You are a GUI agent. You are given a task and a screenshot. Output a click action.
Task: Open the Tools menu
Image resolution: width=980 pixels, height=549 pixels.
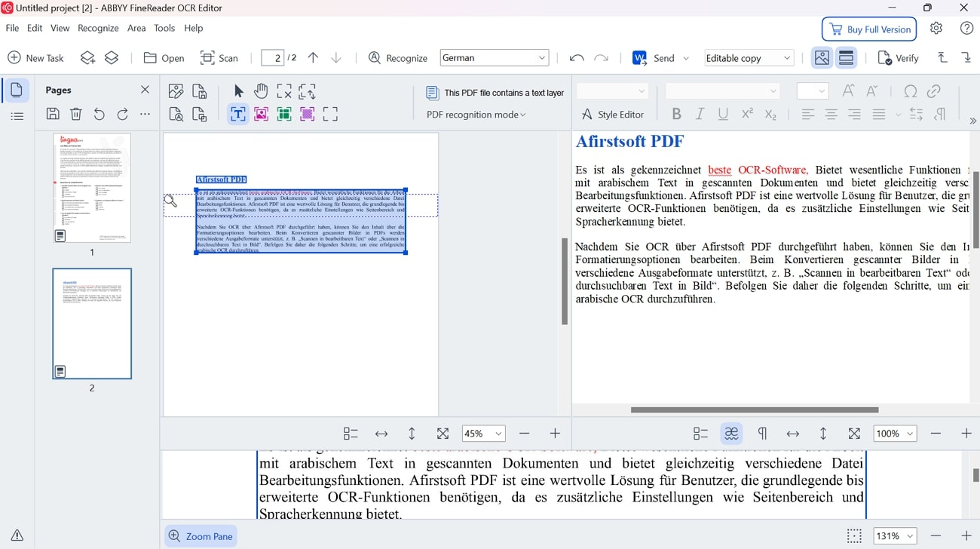click(164, 28)
